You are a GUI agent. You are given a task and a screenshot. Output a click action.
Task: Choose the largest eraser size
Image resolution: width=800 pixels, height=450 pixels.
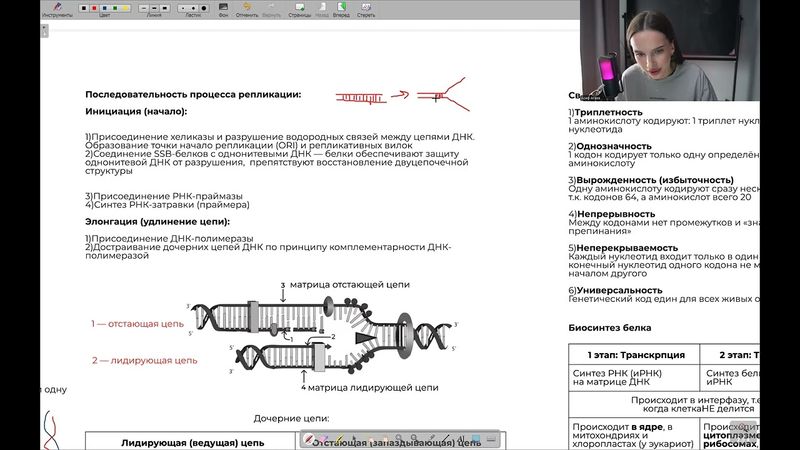point(204,8)
